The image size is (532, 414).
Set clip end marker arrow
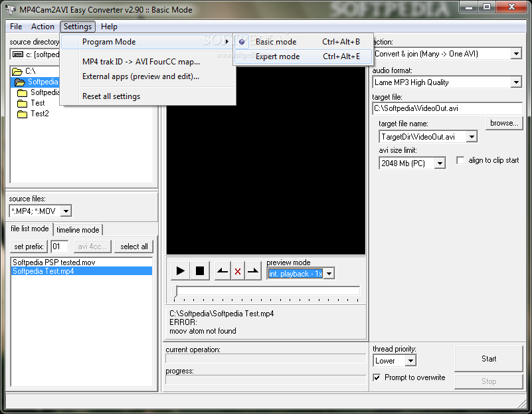tap(253, 271)
